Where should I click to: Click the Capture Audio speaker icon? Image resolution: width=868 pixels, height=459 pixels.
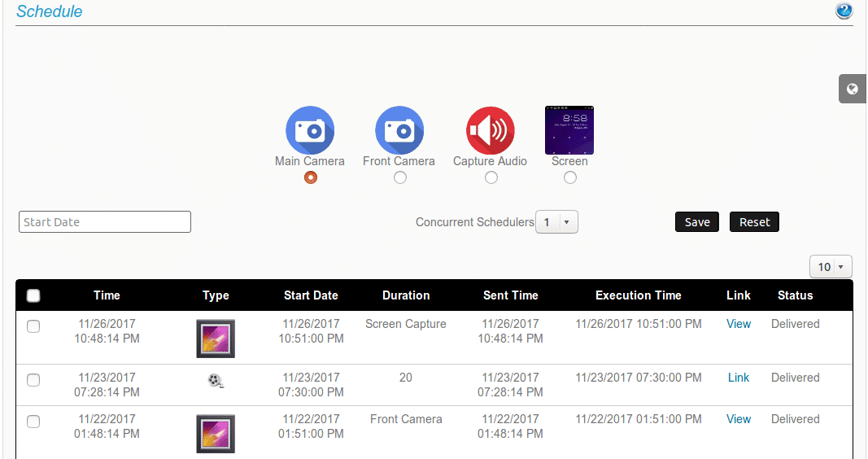pyautogui.click(x=491, y=130)
